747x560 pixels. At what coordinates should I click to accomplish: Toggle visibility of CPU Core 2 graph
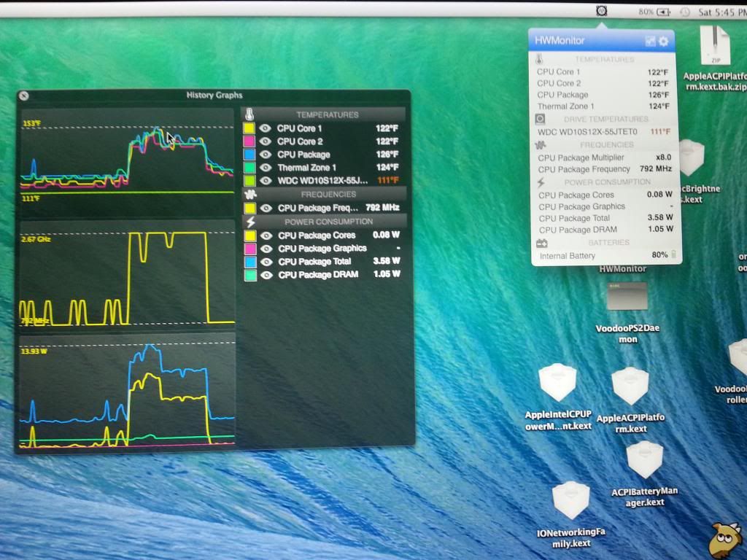point(266,141)
